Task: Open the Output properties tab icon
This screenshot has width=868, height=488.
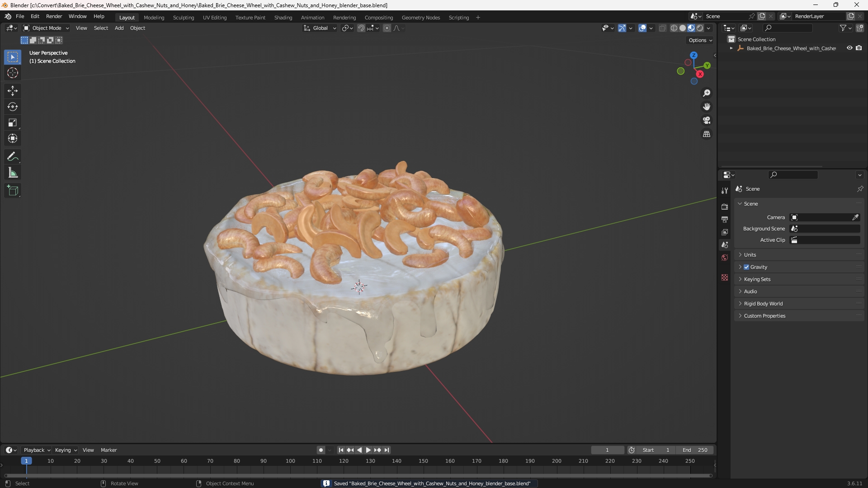Action: pos(725,219)
